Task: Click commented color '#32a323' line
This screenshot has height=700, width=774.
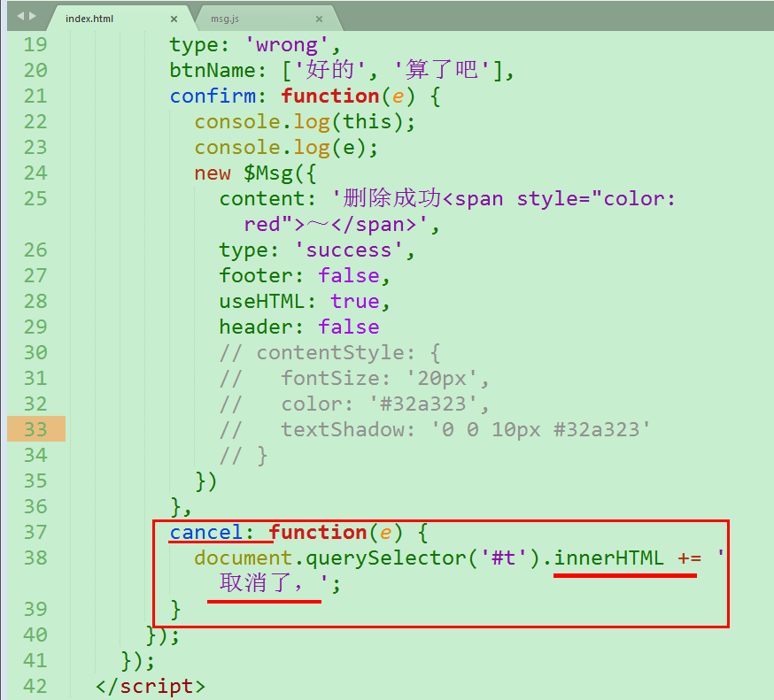Action: (x=354, y=404)
